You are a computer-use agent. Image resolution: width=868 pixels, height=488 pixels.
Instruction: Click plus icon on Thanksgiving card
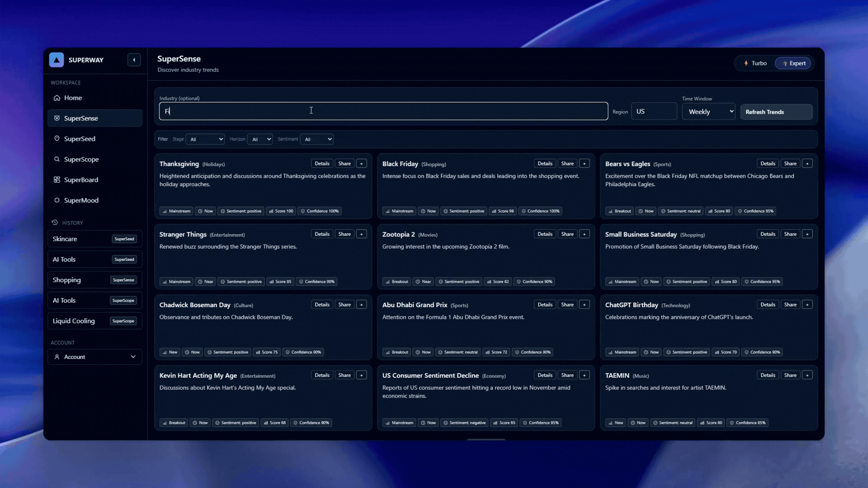pyautogui.click(x=361, y=164)
